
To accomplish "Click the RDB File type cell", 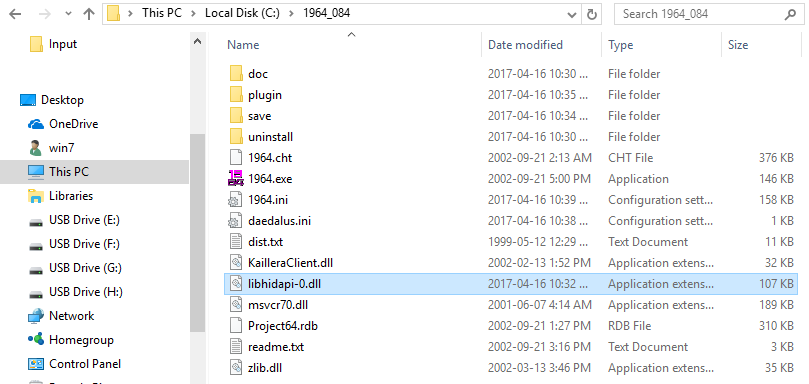I will coord(629,326).
